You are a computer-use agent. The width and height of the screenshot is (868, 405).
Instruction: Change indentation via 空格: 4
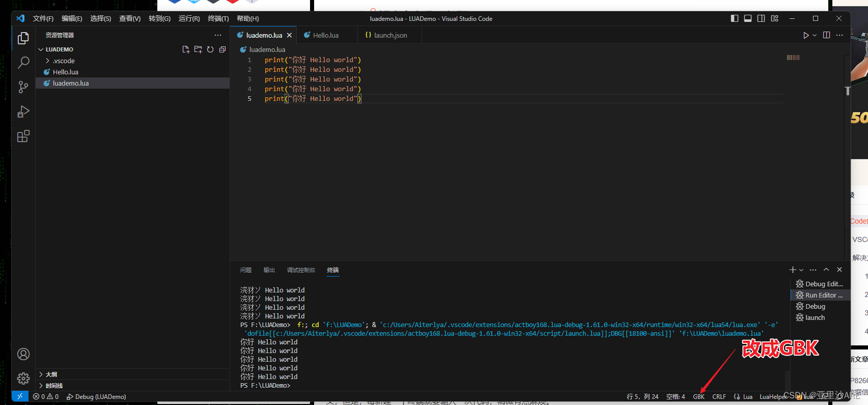click(x=676, y=396)
